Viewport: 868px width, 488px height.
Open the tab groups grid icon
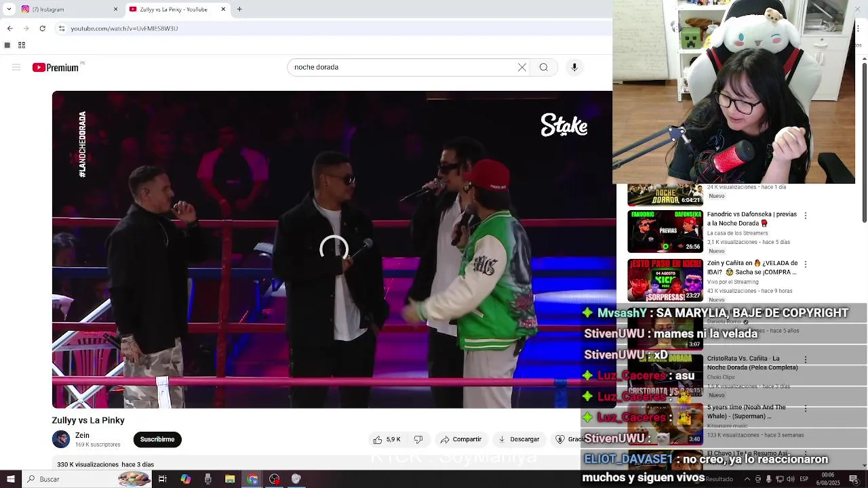click(22, 45)
